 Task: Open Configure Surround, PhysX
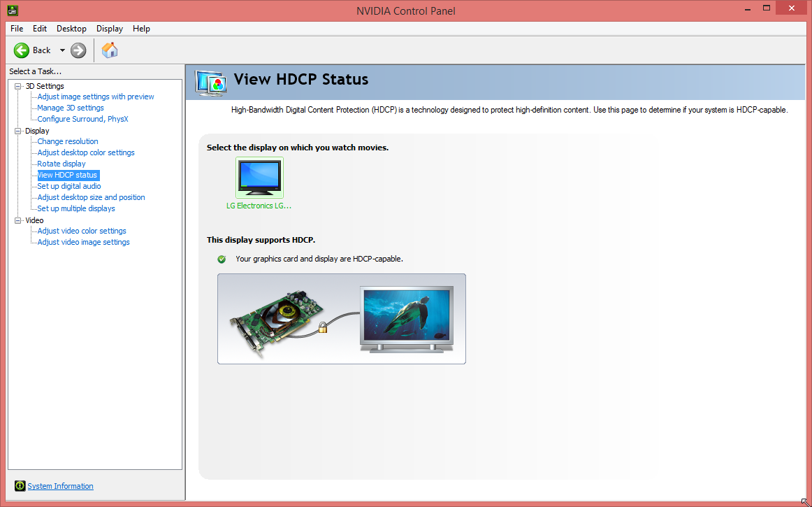pyautogui.click(x=82, y=119)
